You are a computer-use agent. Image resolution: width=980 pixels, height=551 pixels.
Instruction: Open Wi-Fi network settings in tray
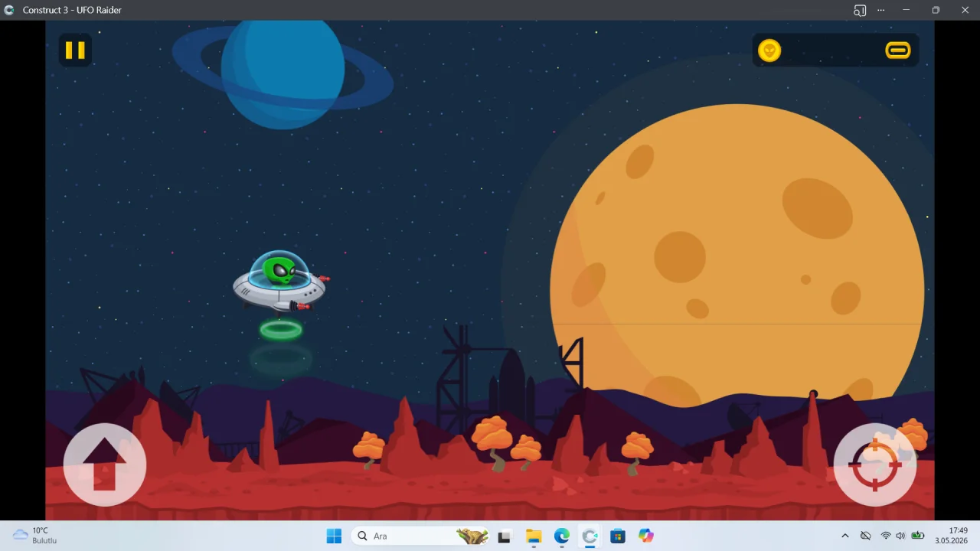886,536
